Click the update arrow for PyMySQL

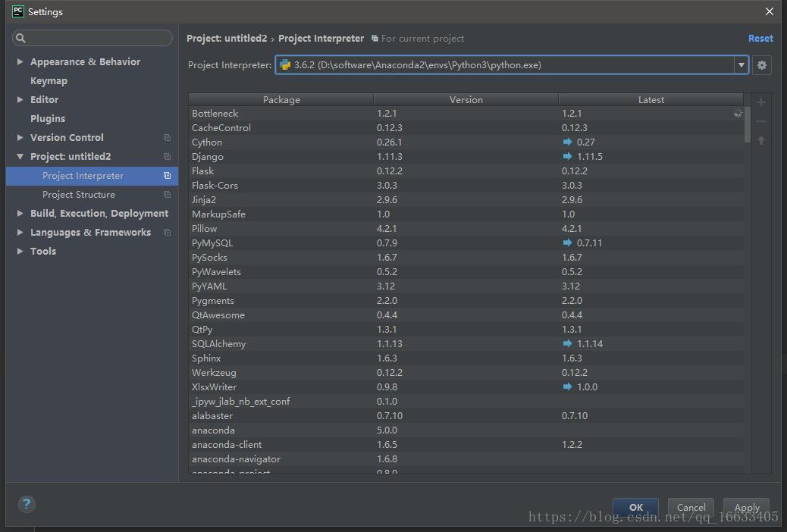click(567, 243)
